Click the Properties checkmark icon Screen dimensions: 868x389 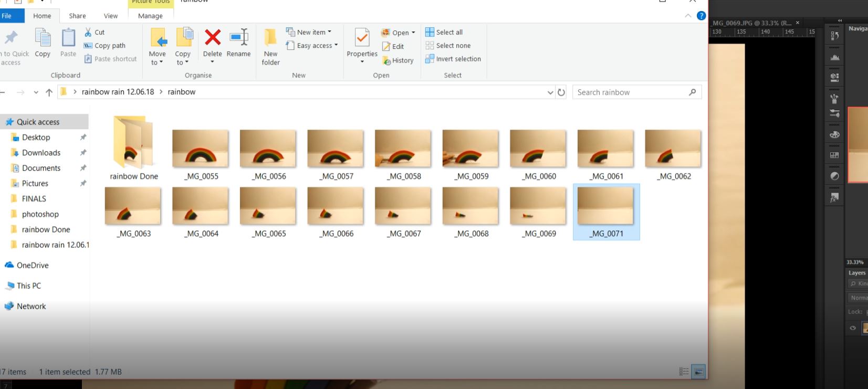(362, 38)
